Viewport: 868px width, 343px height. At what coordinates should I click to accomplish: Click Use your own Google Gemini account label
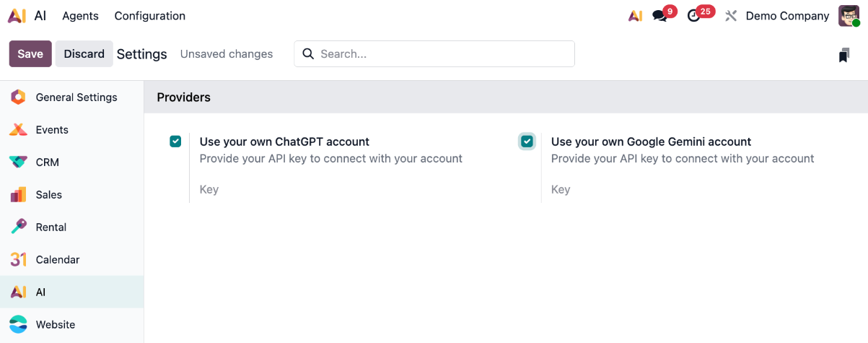coord(652,142)
